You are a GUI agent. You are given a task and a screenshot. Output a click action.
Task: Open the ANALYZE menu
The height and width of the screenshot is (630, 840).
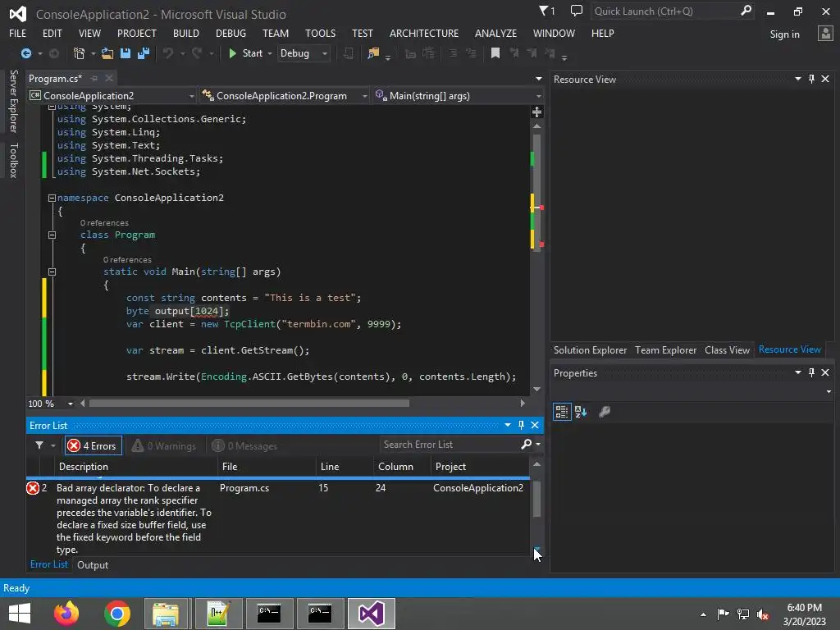(x=495, y=33)
